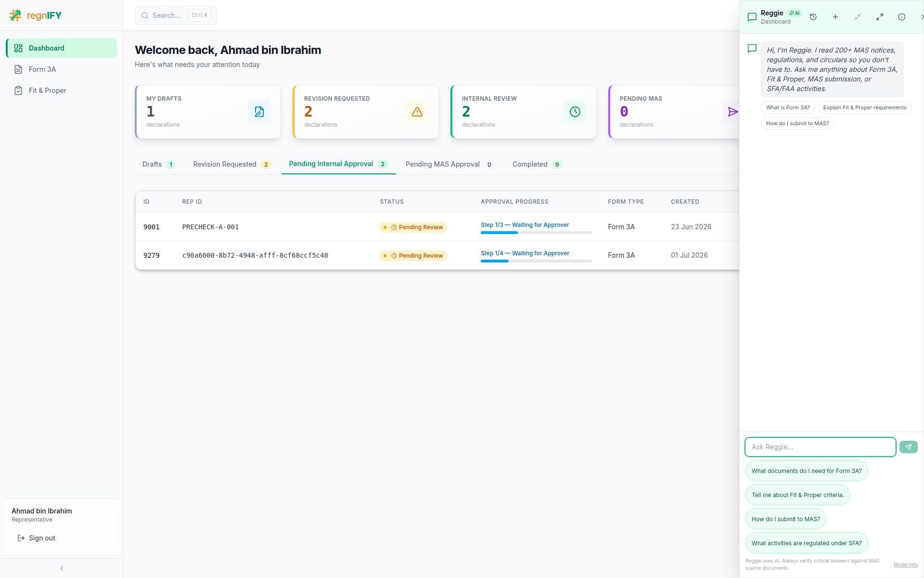This screenshot has height=578, width=924.
Task: Click created date 23 Jun 2026
Action: (691, 227)
